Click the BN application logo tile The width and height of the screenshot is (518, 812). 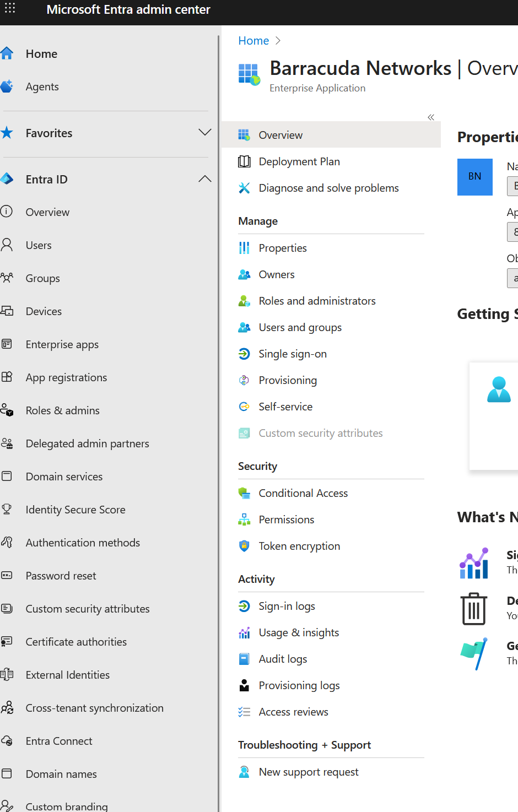(475, 177)
